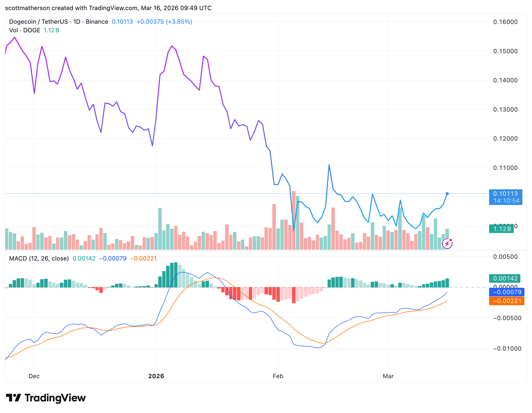Click the TradingView logo at bottom

pos(46,398)
